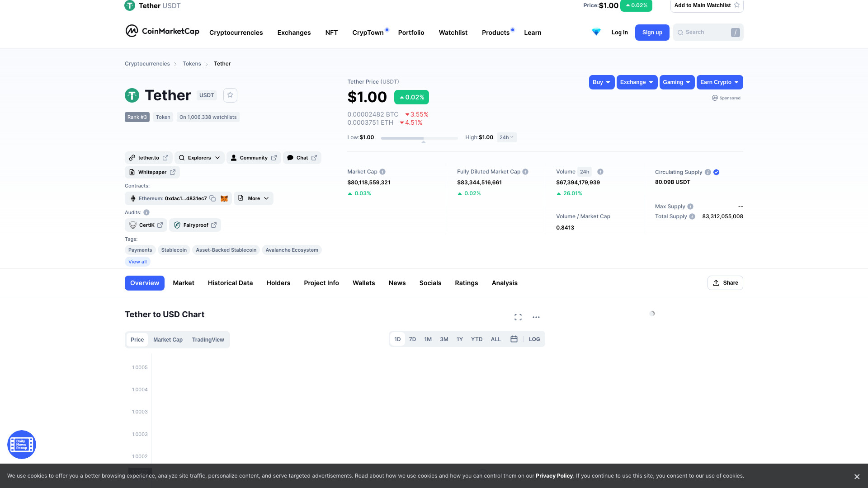Image resolution: width=868 pixels, height=488 pixels.
Task: Click View all tags
Action: [137, 262]
